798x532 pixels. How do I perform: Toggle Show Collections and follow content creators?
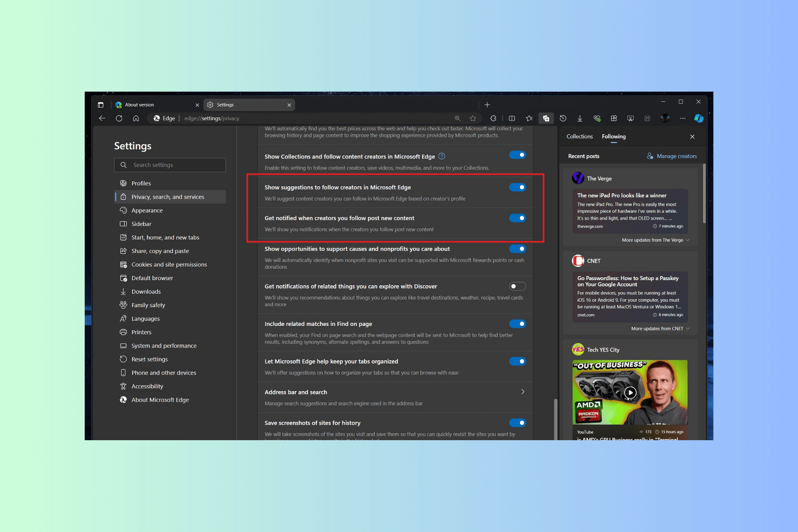[x=517, y=155]
